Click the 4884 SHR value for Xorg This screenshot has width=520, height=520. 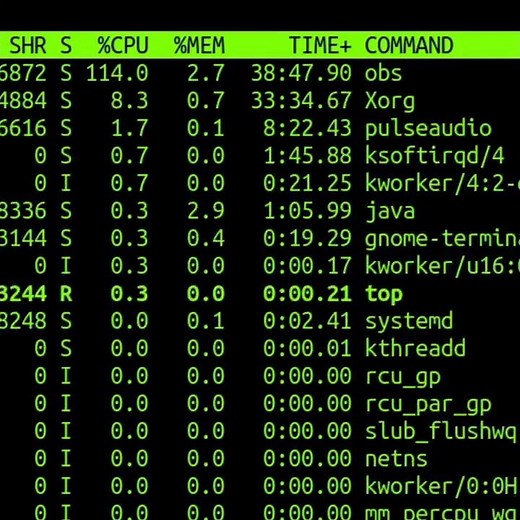point(23,101)
